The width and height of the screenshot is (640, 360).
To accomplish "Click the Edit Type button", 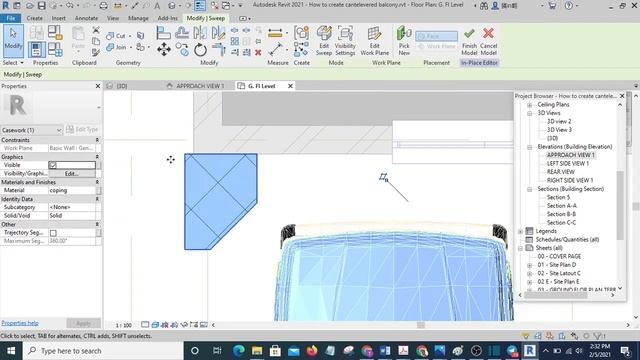I will (x=82, y=129).
